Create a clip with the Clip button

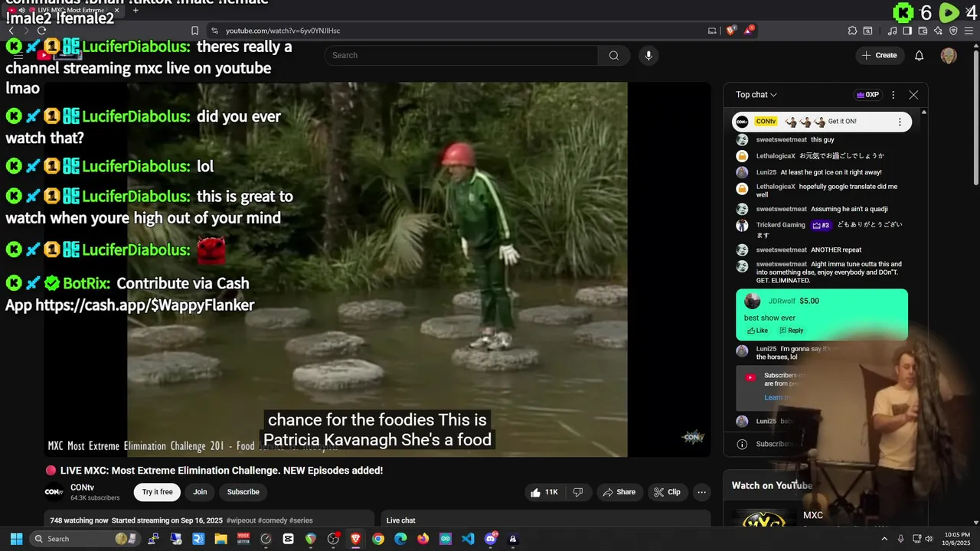coord(667,492)
